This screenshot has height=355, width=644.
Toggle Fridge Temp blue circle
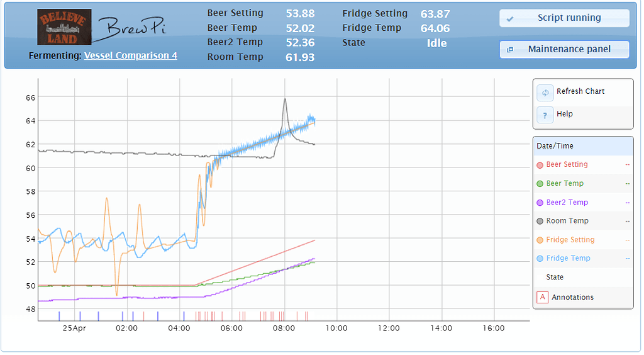540,259
